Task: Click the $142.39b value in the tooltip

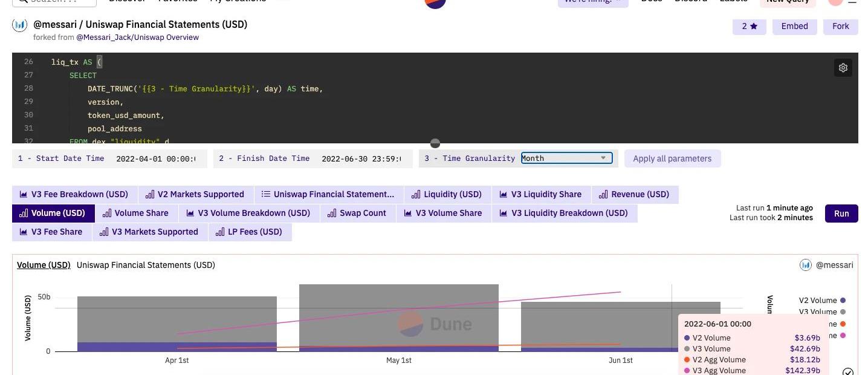Action: [x=803, y=371]
